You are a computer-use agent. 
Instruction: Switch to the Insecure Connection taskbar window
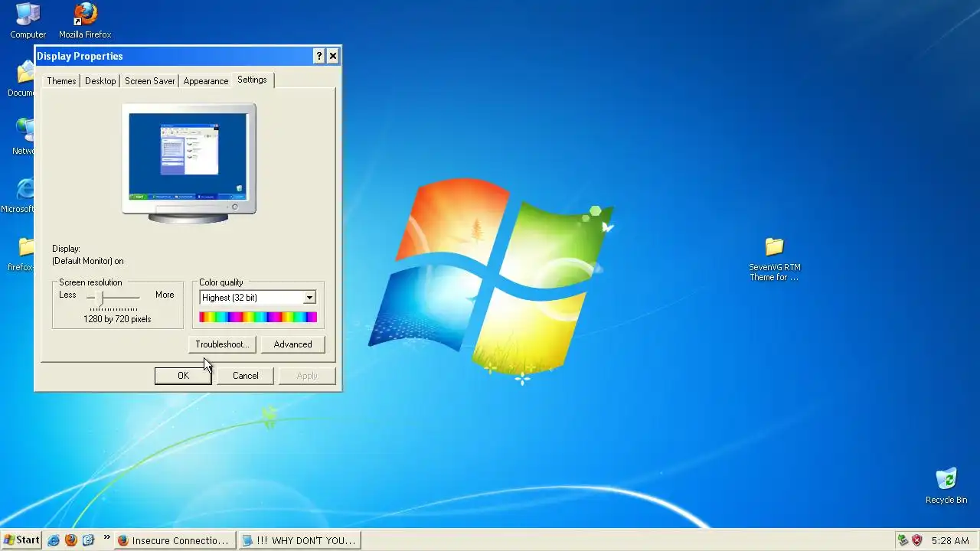tap(175, 540)
